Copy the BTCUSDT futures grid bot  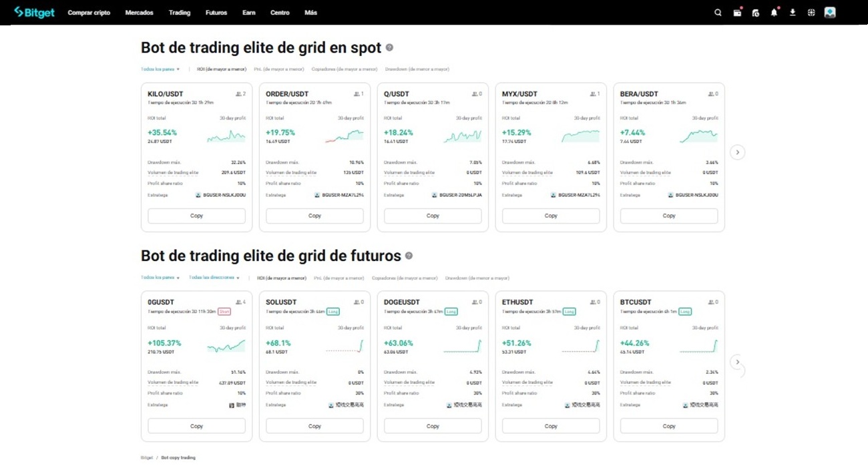pyautogui.click(x=668, y=425)
